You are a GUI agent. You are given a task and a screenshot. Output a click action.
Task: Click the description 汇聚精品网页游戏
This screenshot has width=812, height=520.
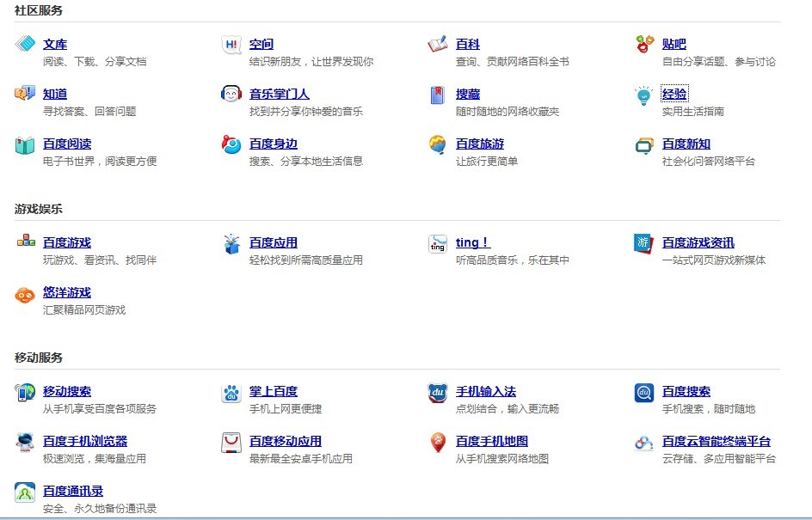coord(84,309)
